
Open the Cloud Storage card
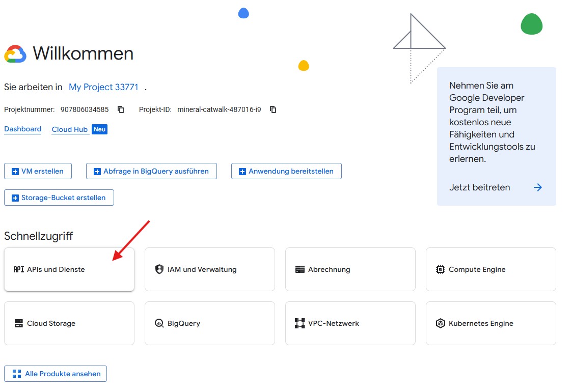tap(69, 323)
